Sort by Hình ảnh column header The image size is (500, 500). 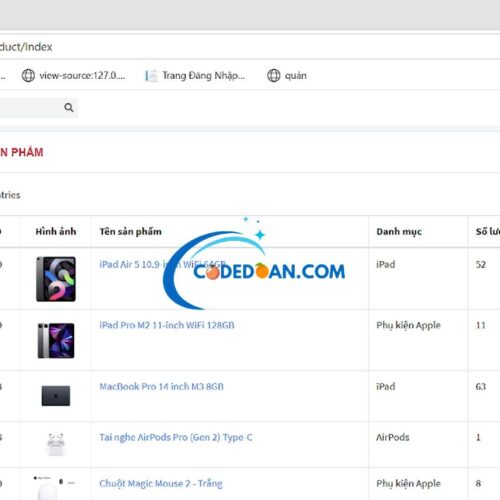click(x=56, y=231)
